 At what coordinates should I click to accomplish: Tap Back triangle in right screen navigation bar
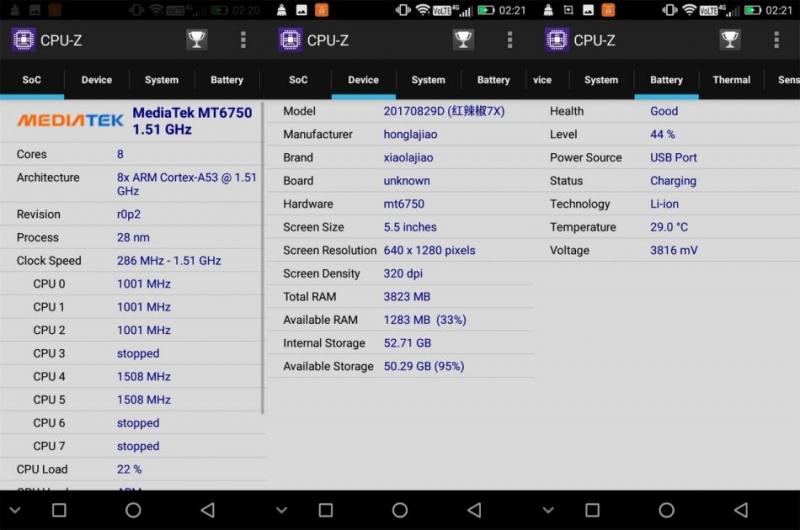[x=741, y=510]
